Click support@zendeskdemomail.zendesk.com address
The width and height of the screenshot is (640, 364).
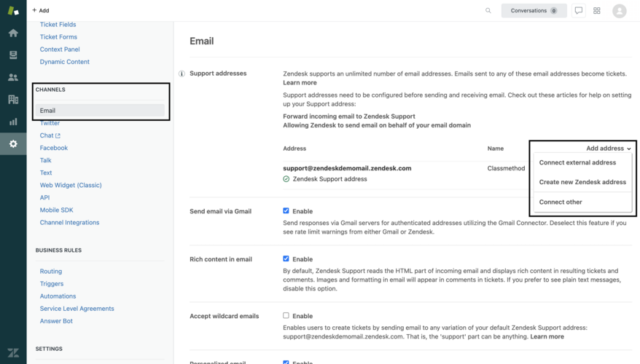pos(347,168)
